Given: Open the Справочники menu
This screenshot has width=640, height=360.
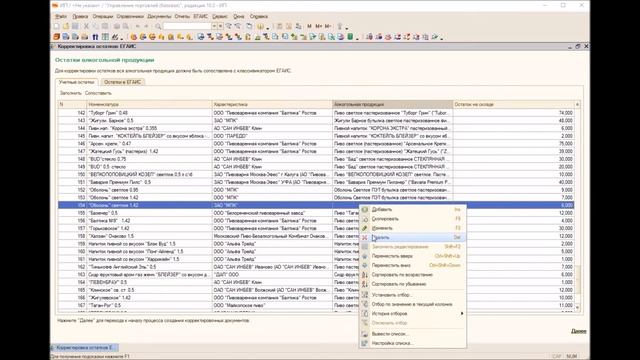Looking at the screenshot, I should point(130,16).
